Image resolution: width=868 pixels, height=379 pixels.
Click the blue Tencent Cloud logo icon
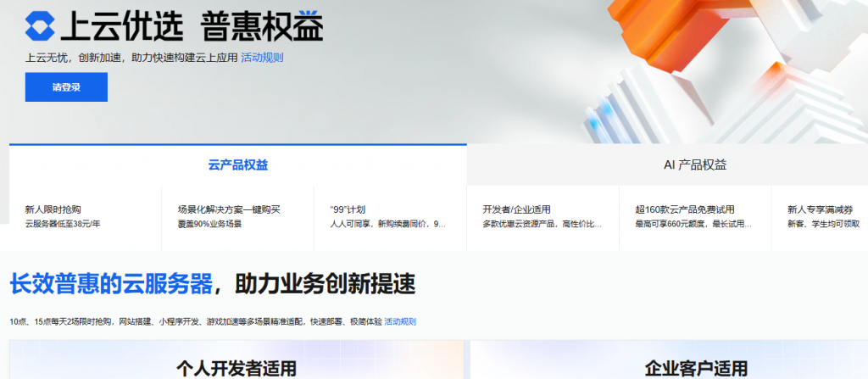coord(41,26)
